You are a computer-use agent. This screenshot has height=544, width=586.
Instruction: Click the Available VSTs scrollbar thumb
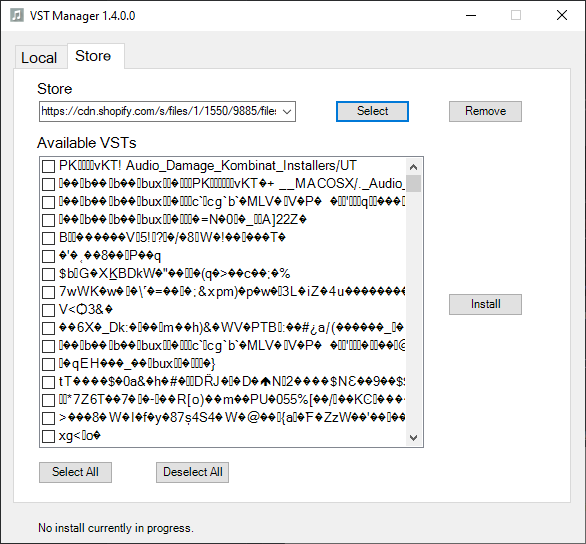tap(413, 183)
